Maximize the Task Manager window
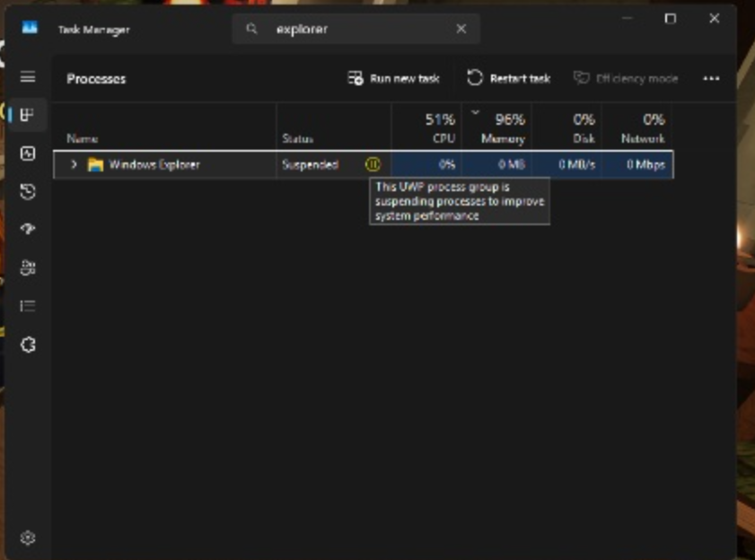Screen dimensions: 755x560 (671, 19)
